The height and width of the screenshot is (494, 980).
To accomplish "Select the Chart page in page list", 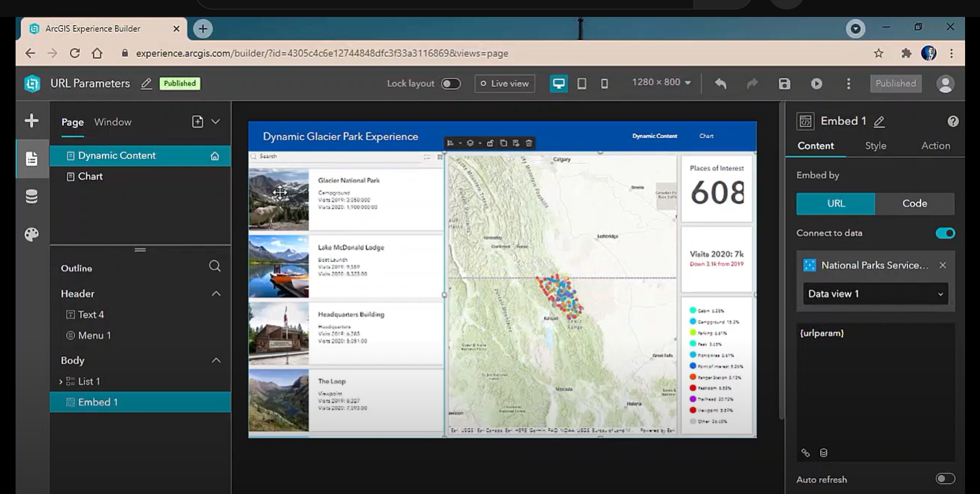I will point(140,177).
